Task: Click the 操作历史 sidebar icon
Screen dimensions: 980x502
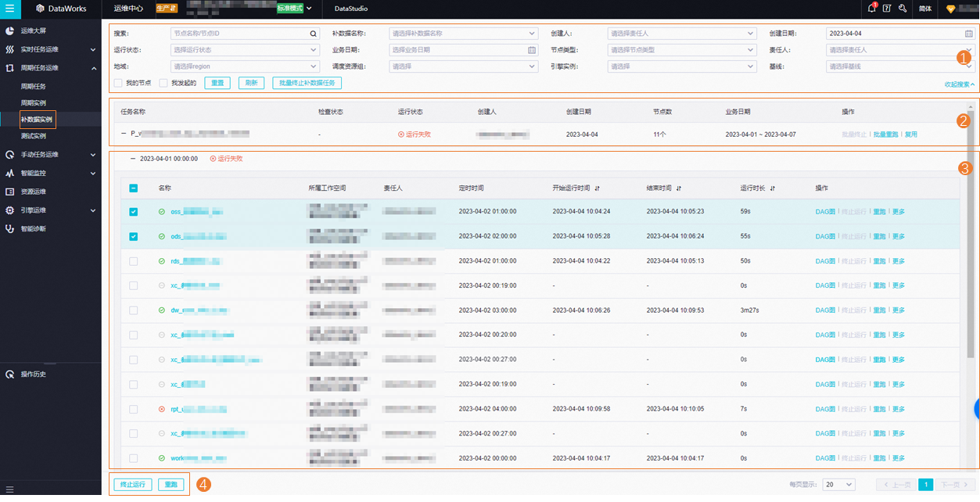Action: [9, 374]
